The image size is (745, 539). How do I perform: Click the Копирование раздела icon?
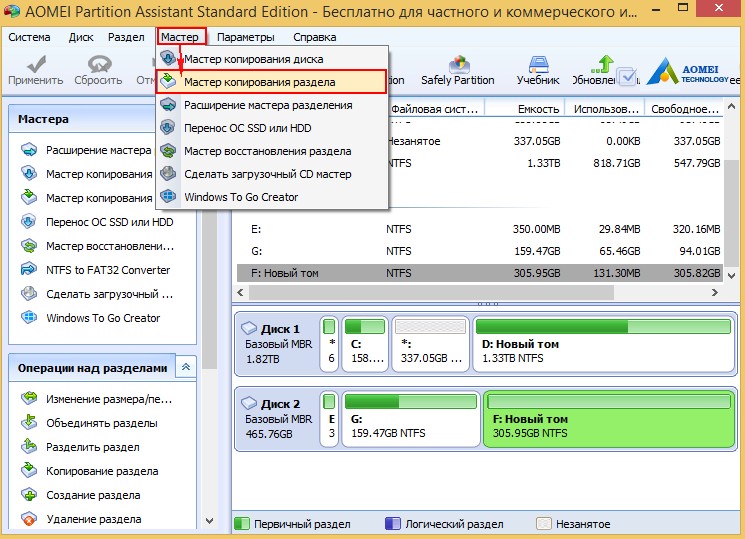click(x=29, y=471)
